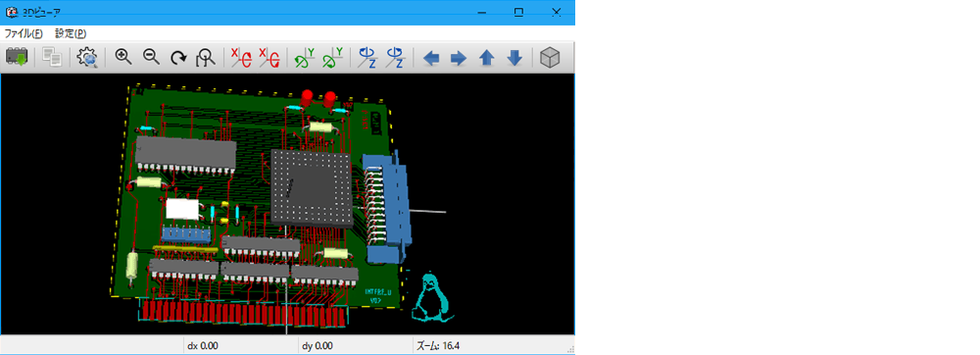Move the board left with the blue left arrow
Screen dimensions: 980x355
tap(431, 58)
